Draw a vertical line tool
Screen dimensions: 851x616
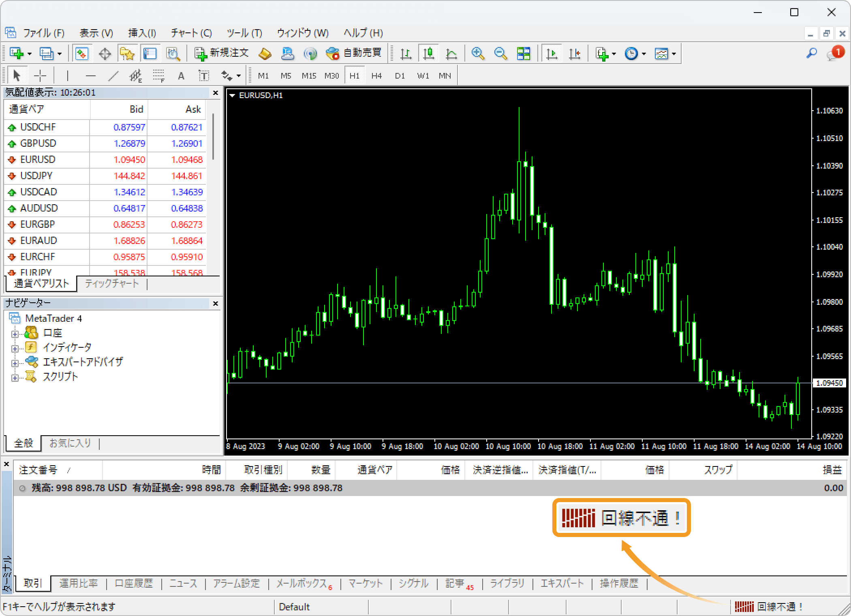67,75
